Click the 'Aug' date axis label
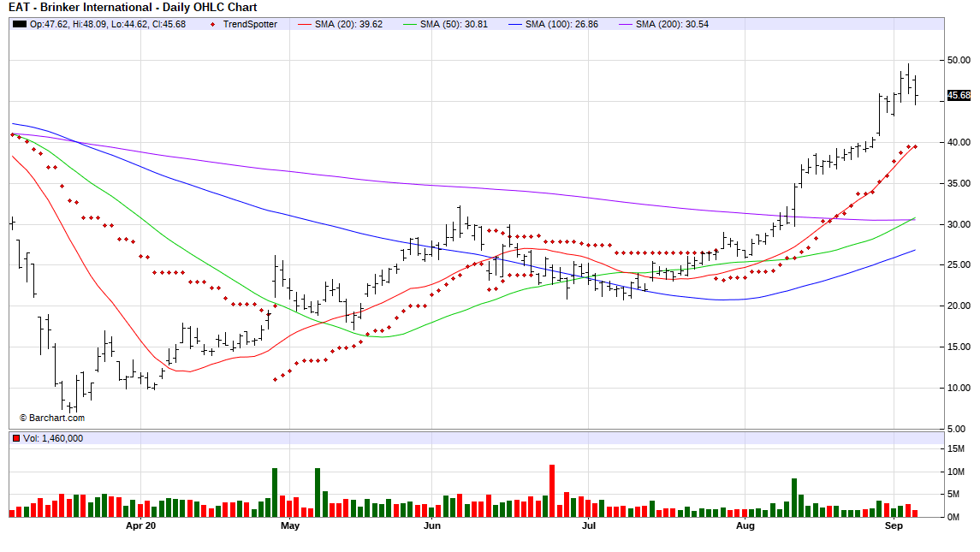 (x=745, y=525)
